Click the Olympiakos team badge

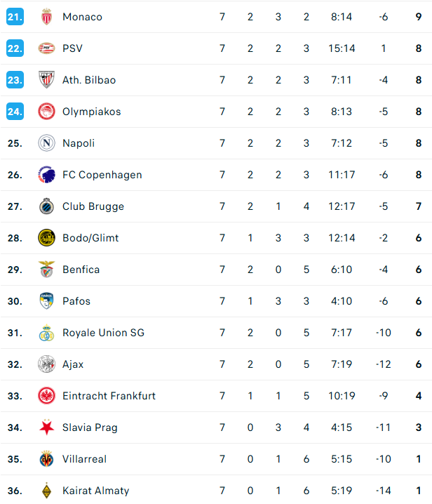pyautogui.click(x=46, y=112)
